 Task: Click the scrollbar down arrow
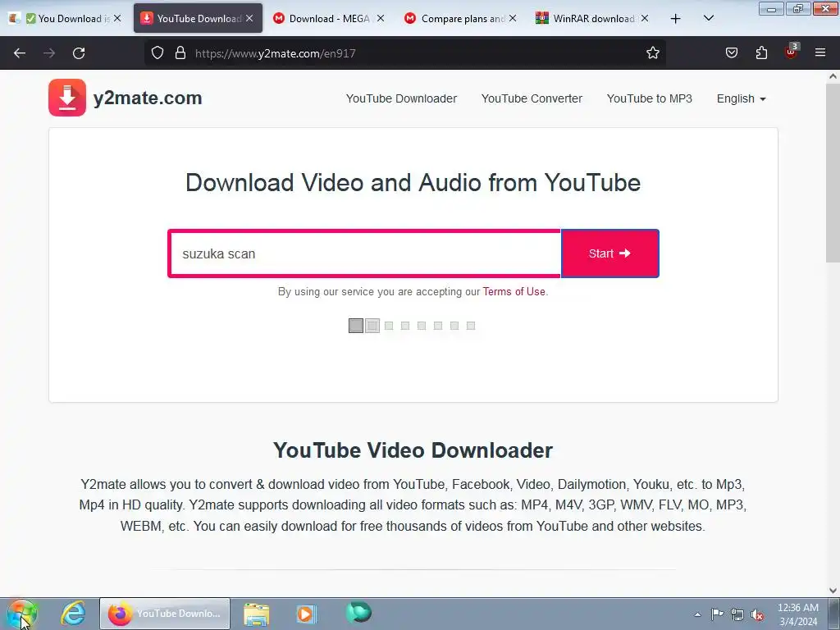coord(833,591)
